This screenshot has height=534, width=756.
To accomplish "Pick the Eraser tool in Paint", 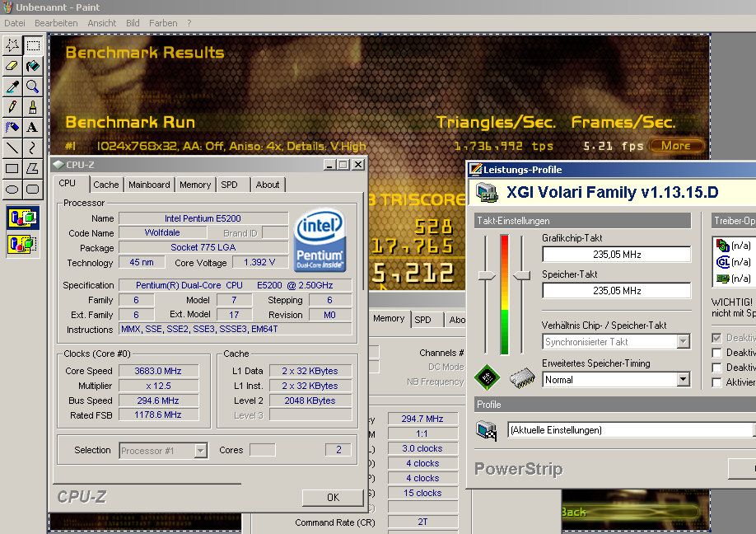I will coord(12,66).
